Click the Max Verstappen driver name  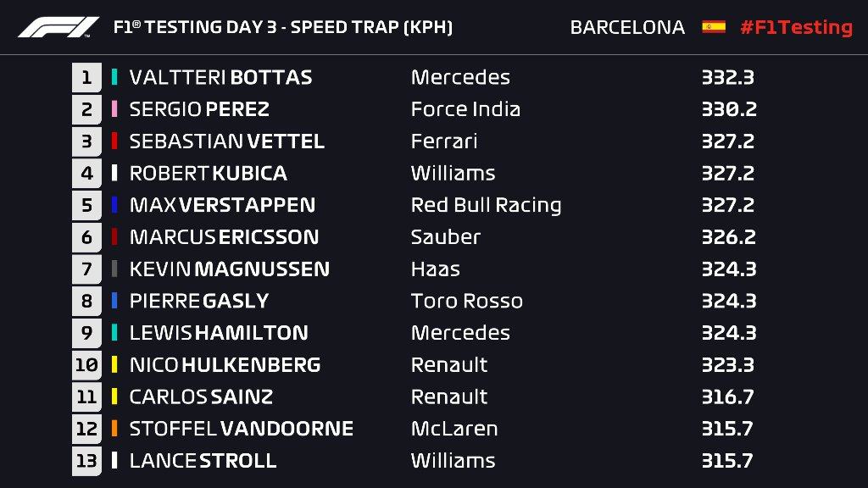pyautogui.click(x=223, y=205)
